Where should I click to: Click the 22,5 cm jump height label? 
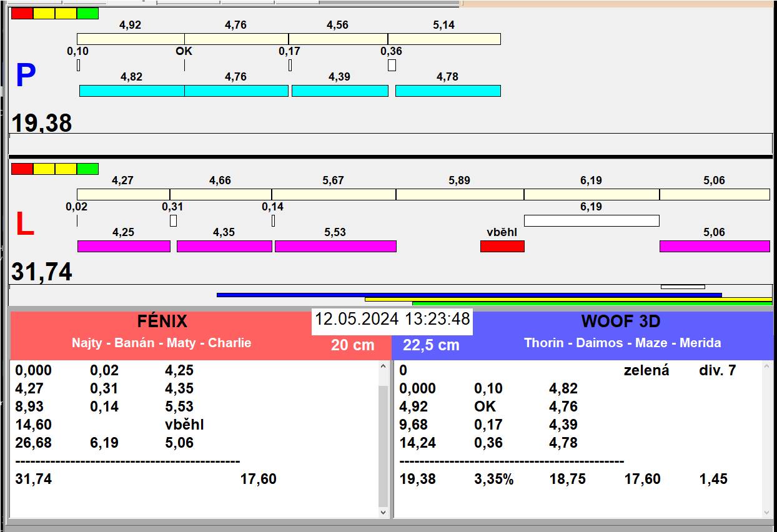click(x=431, y=345)
